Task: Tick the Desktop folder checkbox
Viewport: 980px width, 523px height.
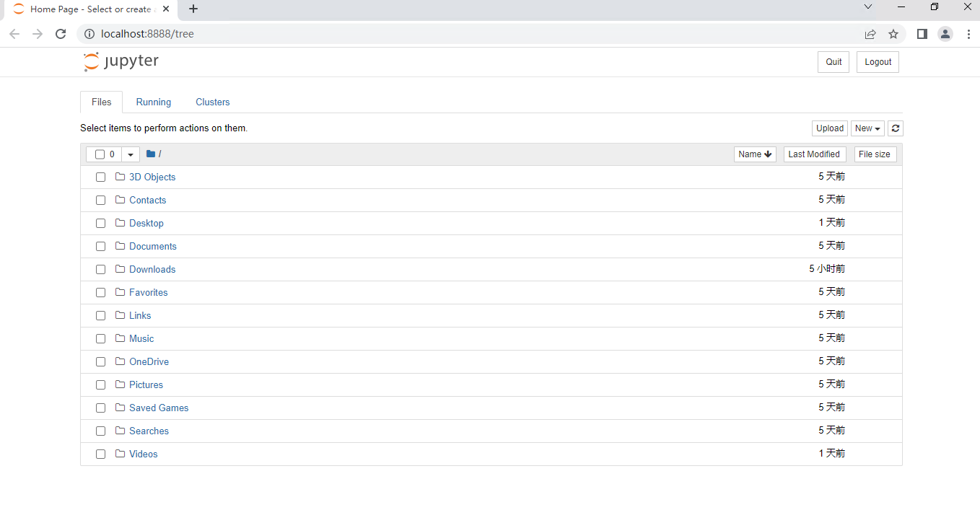Action: click(101, 224)
